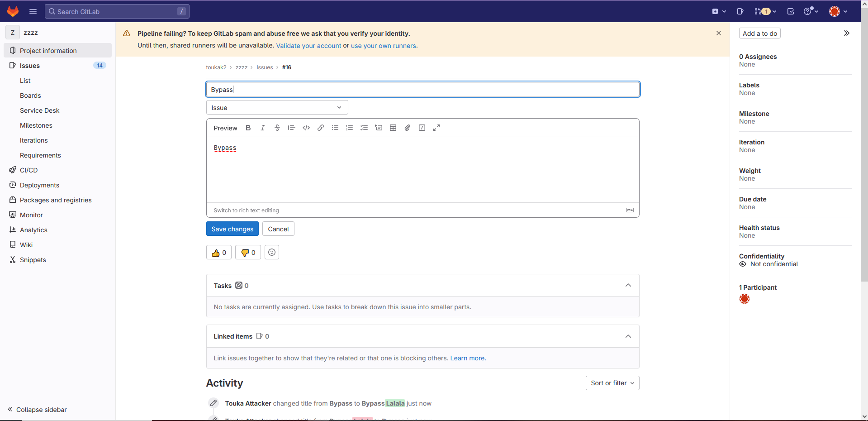Screen dimensions: 868x421
Task: Insert a link using toolbar icon
Action: pyautogui.click(x=321, y=128)
